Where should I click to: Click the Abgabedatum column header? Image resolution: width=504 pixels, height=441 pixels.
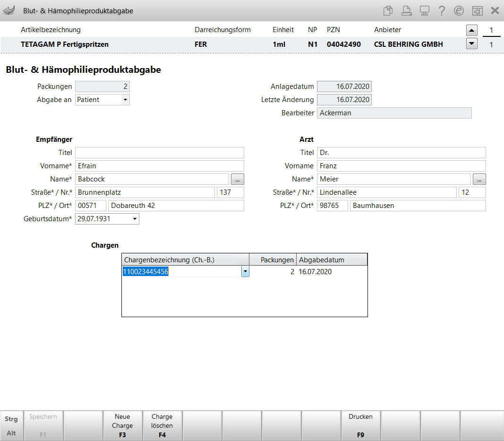[x=332, y=259]
